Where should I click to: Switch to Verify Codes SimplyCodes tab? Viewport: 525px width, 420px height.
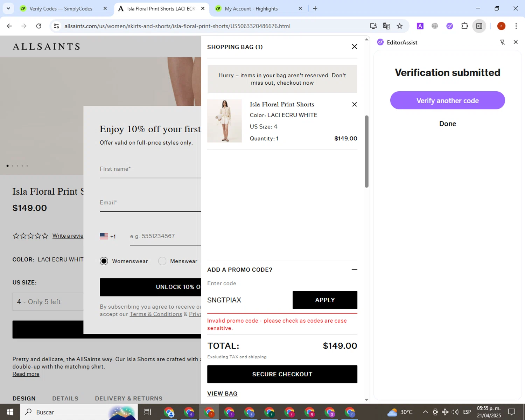coord(61,9)
